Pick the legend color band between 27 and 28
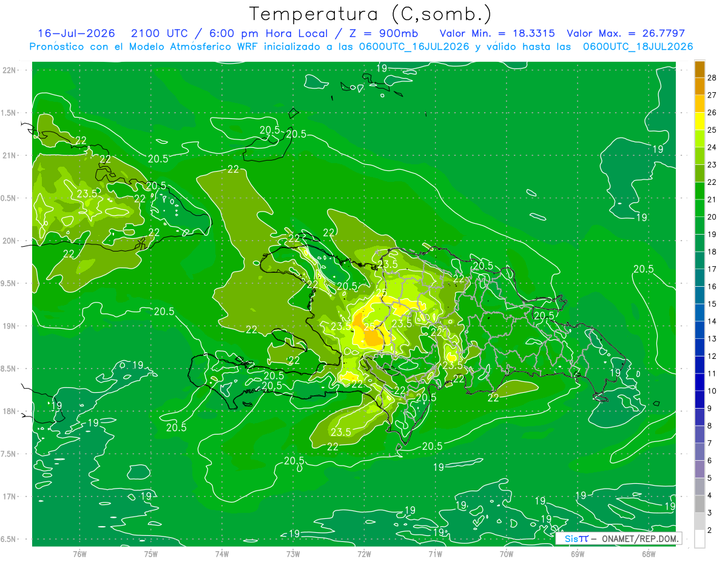Image resolution: width=728 pixels, height=562 pixels. click(x=699, y=86)
